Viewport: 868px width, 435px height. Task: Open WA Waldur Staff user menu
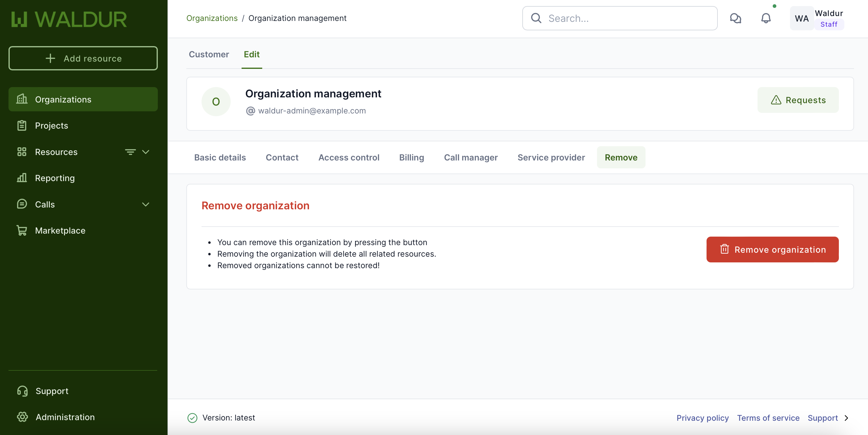pos(817,18)
